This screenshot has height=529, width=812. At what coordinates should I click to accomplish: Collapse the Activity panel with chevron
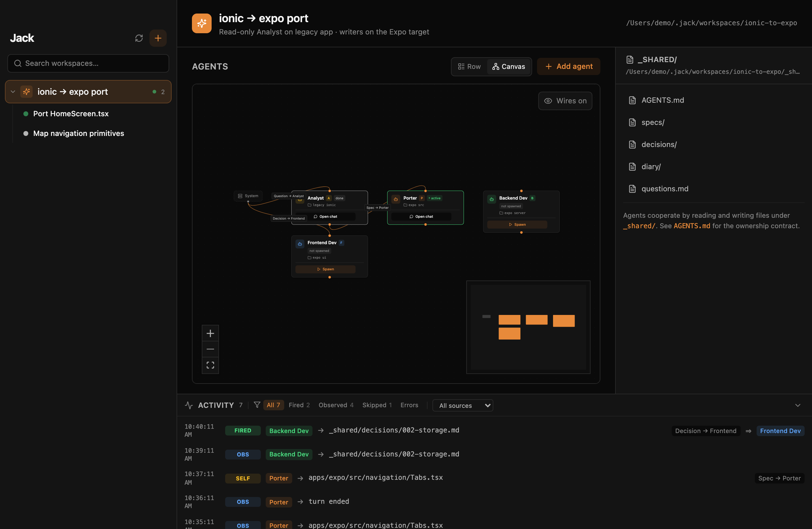click(x=798, y=405)
